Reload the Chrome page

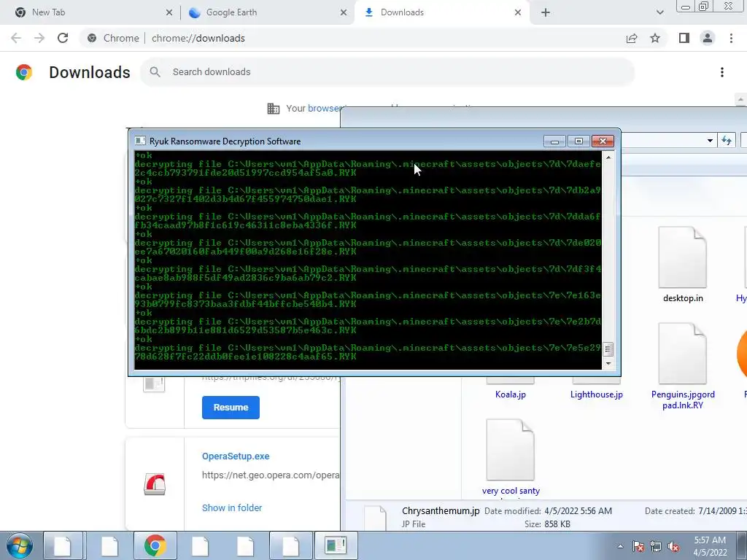click(x=63, y=38)
